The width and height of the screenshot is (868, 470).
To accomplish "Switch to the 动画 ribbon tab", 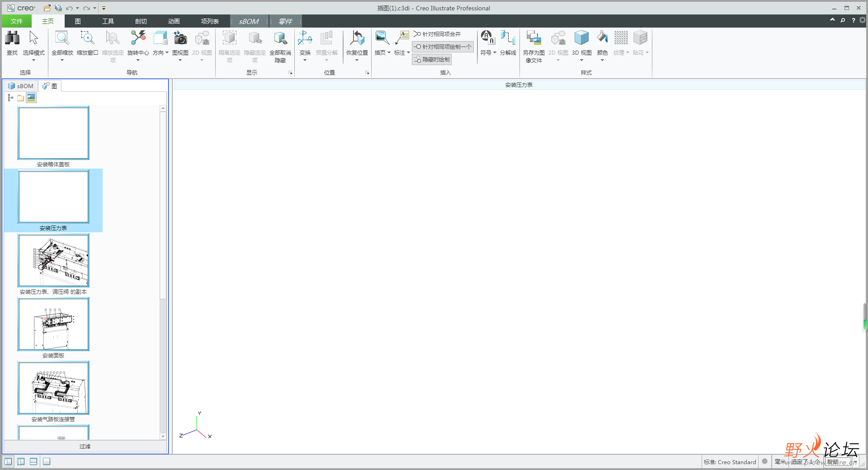I will (174, 21).
